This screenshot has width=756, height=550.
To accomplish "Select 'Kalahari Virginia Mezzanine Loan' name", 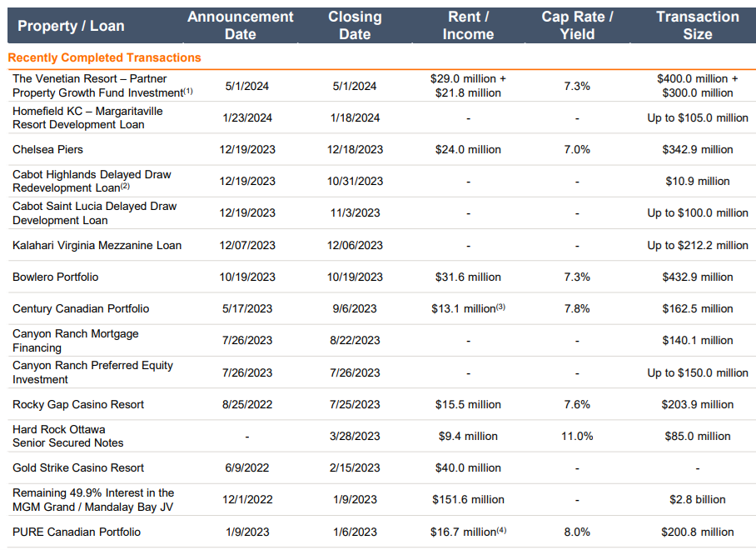I will tap(97, 245).
